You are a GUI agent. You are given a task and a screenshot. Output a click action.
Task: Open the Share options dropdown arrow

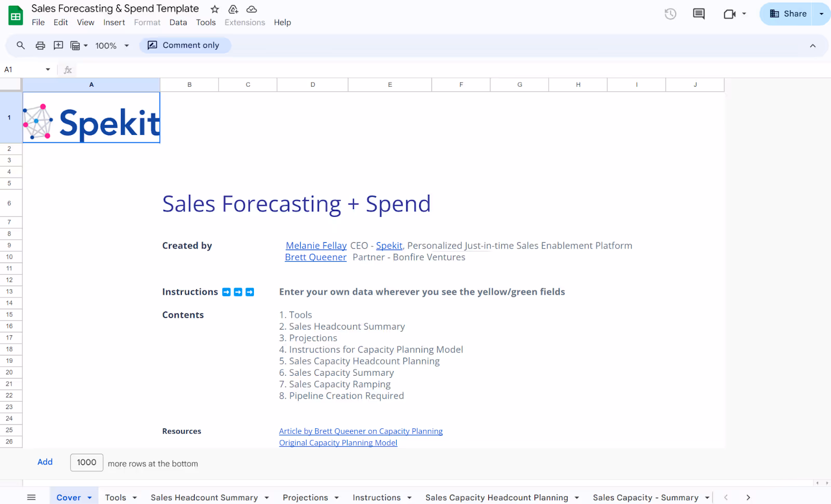pyautogui.click(x=821, y=14)
